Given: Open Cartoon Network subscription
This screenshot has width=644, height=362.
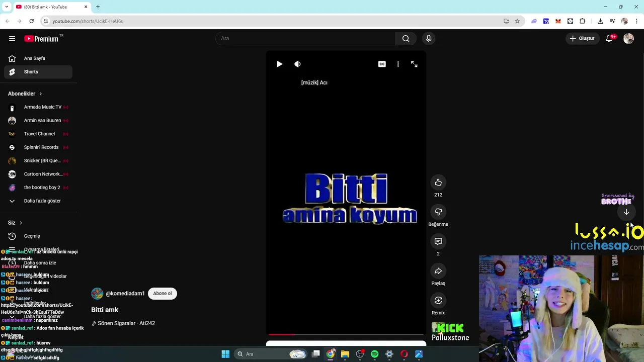Looking at the screenshot, I should (38, 174).
